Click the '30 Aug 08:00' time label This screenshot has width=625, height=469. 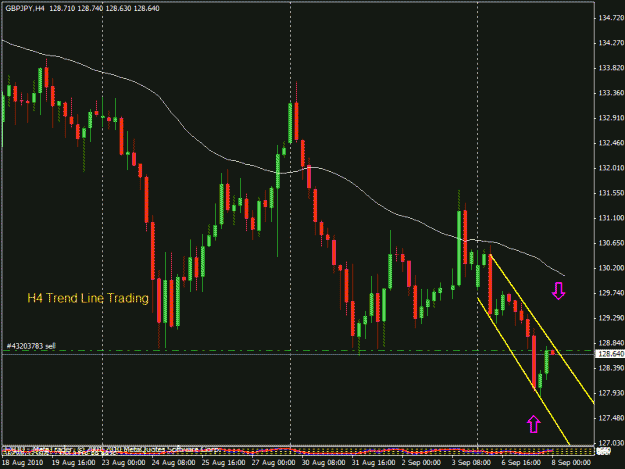tap(323, 463)
